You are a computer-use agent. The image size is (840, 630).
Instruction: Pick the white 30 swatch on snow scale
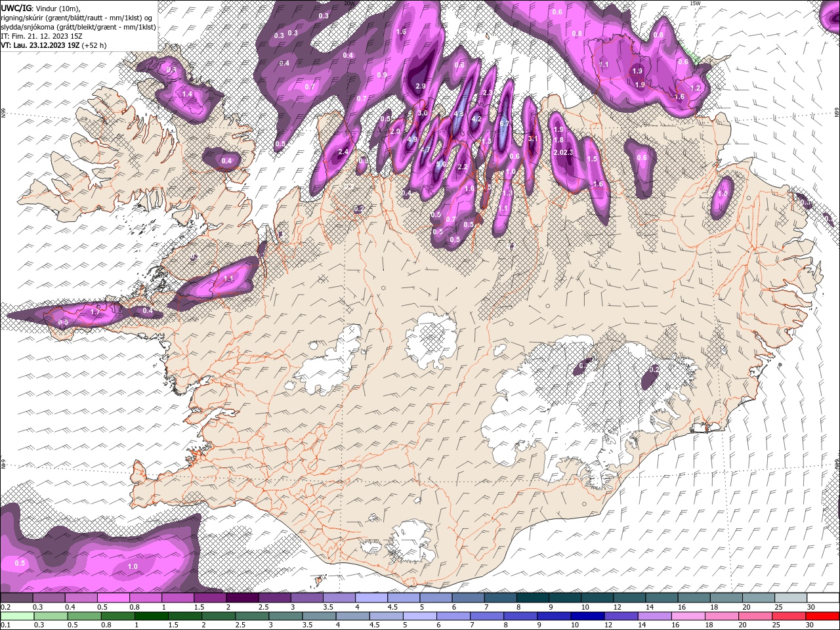click(822, 598)
